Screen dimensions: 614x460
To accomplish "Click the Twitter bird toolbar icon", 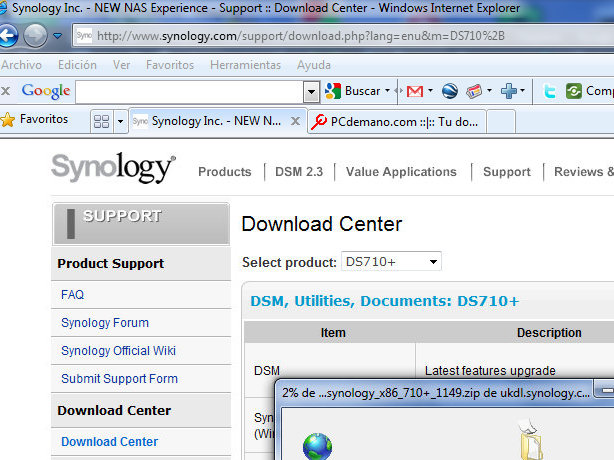I will [x=550, y=92].
